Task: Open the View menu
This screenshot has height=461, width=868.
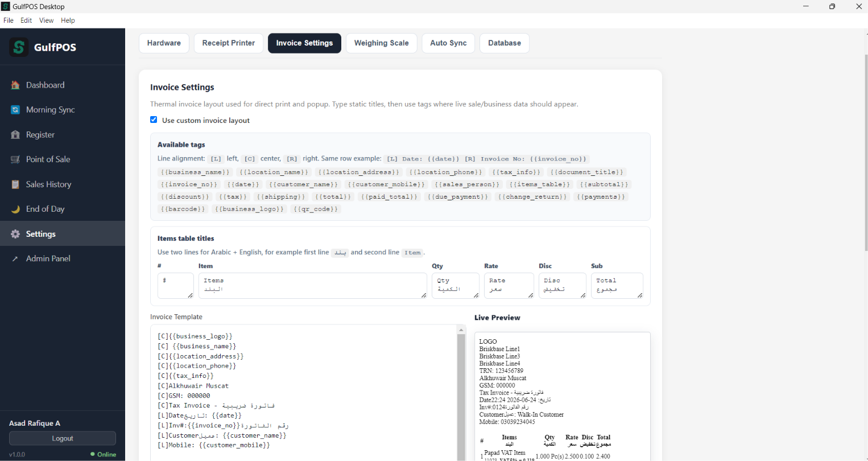Action: click(x=46, y=20)
